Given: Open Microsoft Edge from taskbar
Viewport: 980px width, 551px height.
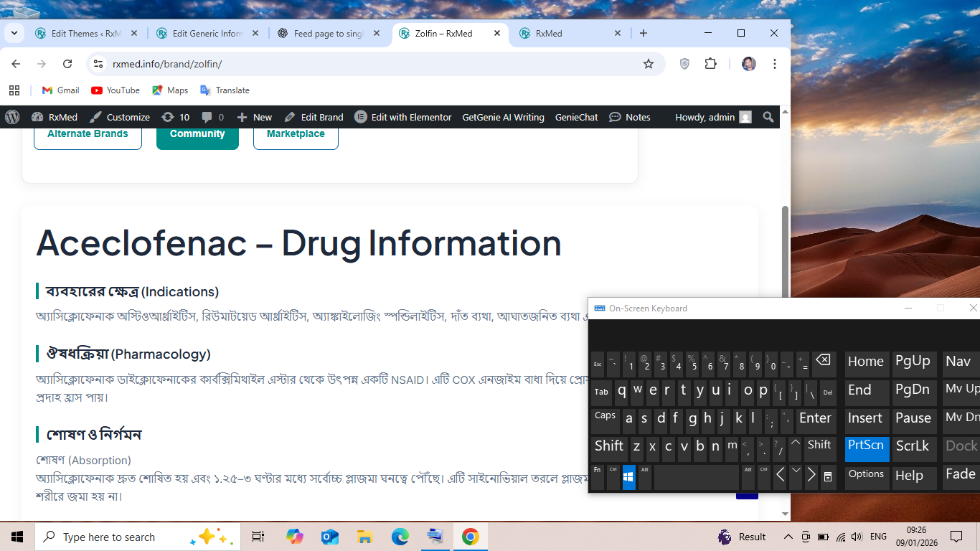Looking at the screenshot, I should click(400, 537).
